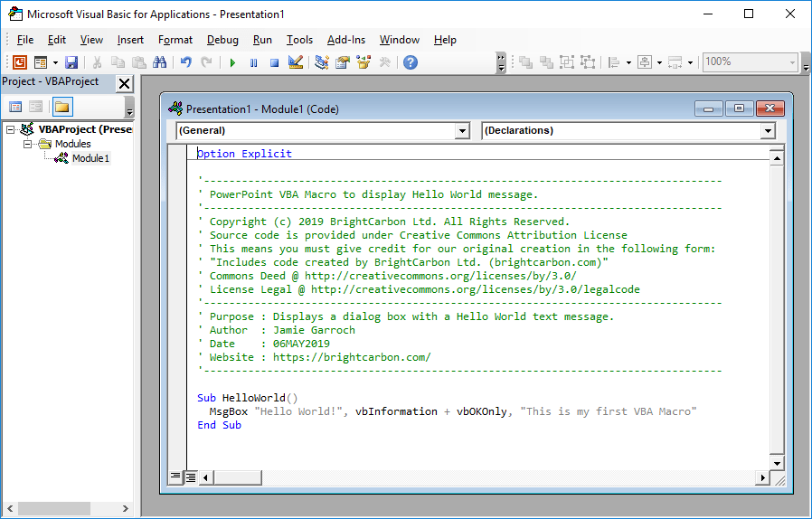The width and height of the screenshot is (812, 519).
Task: Open the Make Same Size dropdown arrow
Action: [690, 62]
